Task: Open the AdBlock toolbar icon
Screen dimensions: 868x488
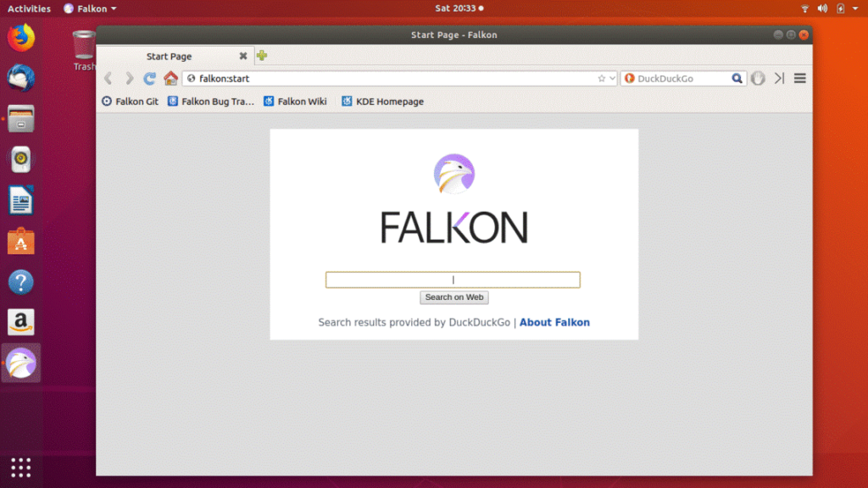Action: 758,79
